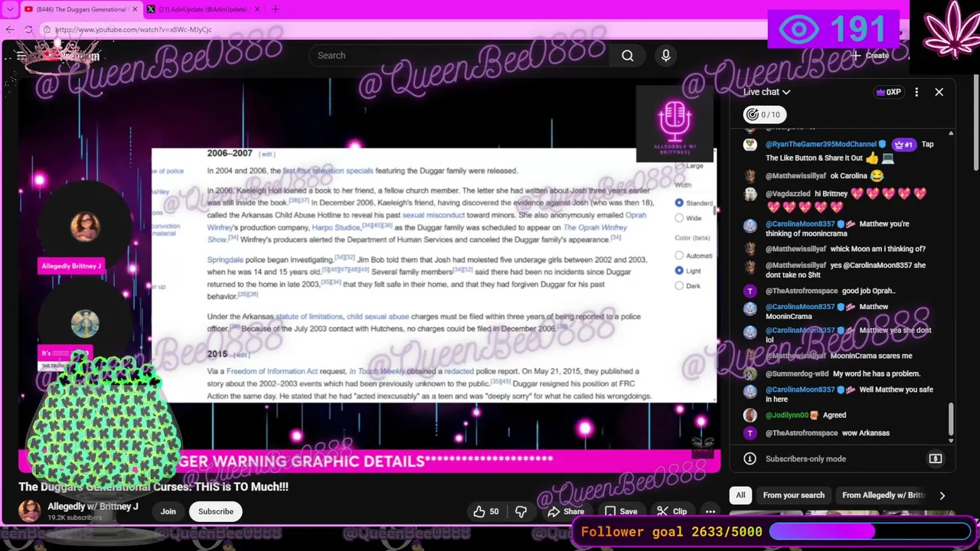The width and height of the screenshot is (980, 551).
Task: Open more video actions ellipsis
Action: point(710,511)
